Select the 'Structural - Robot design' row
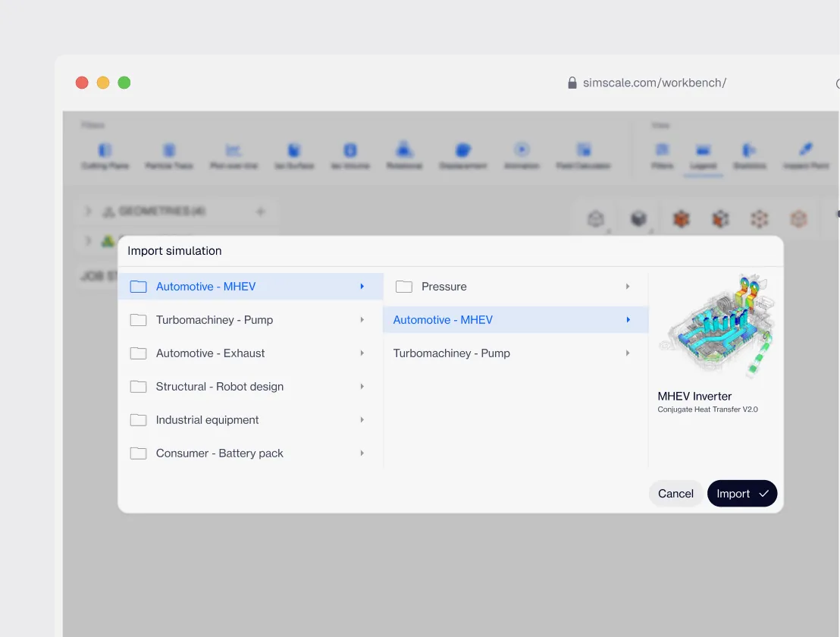This screenshot has height=637, width=840. coord(251,386)
